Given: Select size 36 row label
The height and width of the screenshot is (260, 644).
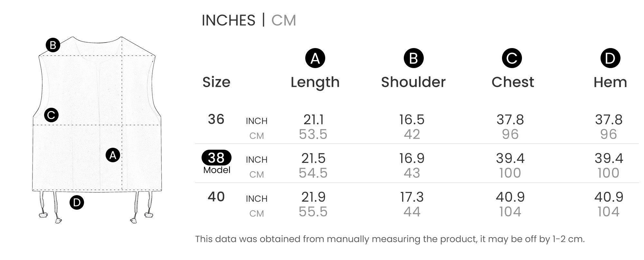Looking at the screenshot, I should pos(216,119).
